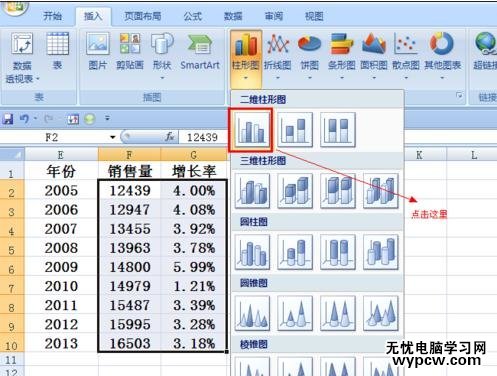Open the Name Box dropdown arrow
This screenshot has width=497, height=376.
point(113,137)
